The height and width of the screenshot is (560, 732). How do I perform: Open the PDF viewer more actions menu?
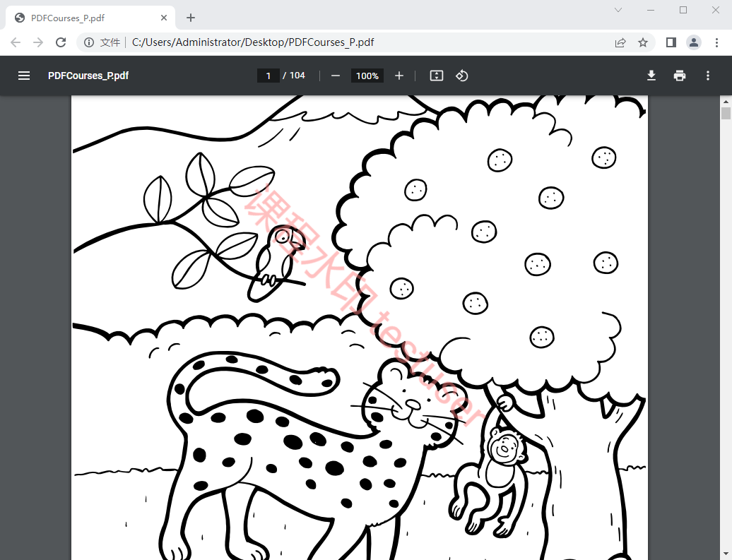click(x=708, y=76)
